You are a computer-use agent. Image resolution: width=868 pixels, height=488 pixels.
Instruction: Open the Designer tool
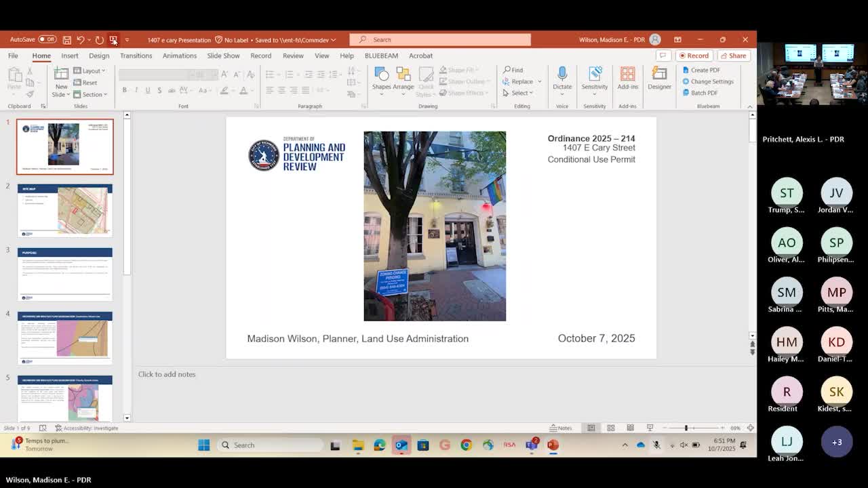[x=659, y=78]
